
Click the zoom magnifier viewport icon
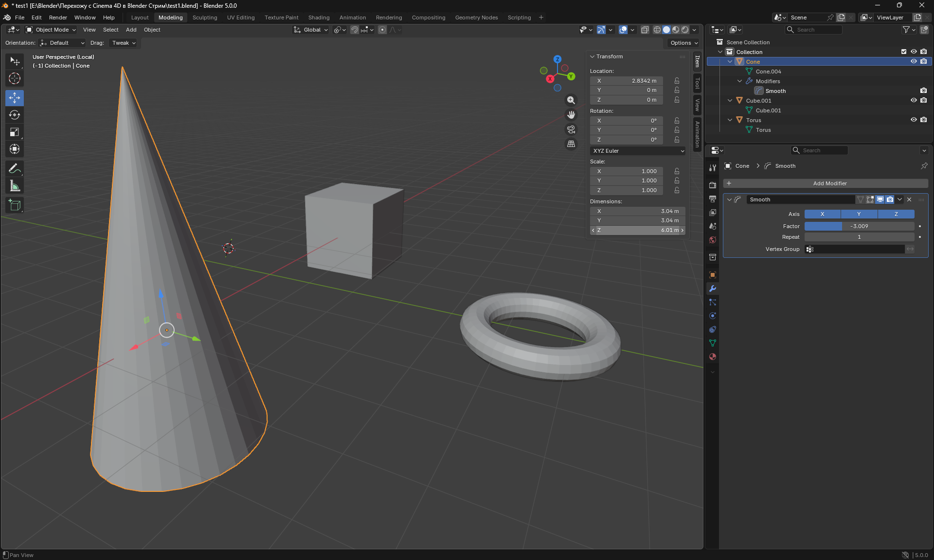click(x=571, y=100)
